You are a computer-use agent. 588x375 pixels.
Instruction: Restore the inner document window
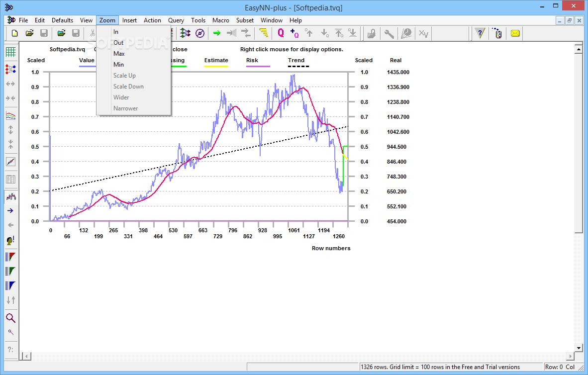click(569, 20)
